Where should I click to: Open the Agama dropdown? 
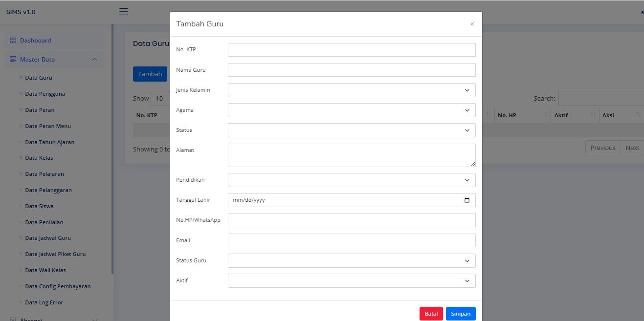(351, 110)
